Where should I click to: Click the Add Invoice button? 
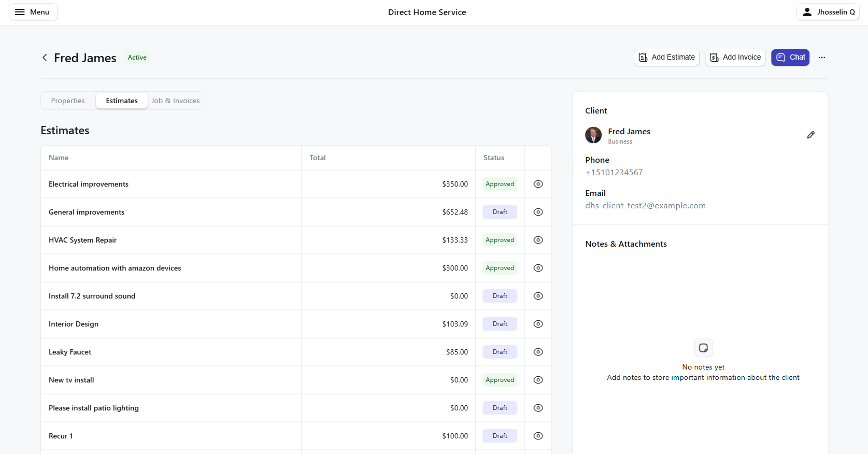(x=735, y=58)
